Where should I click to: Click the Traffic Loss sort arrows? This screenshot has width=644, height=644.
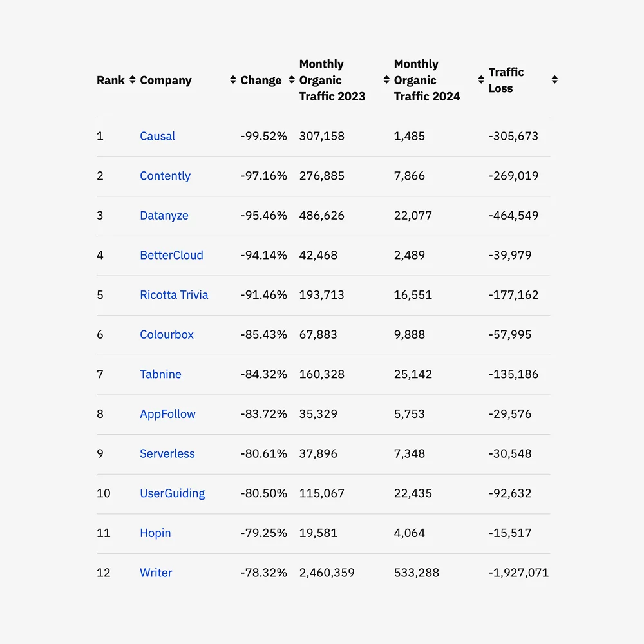554,80
